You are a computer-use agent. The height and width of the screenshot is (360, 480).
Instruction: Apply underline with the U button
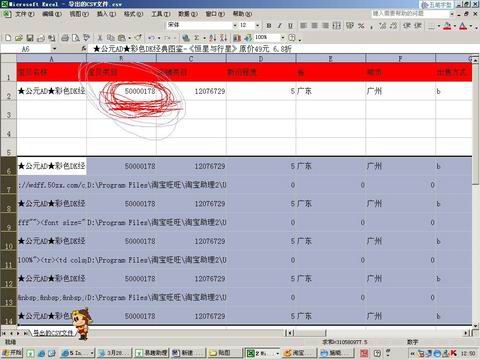[x=291, y=25]
